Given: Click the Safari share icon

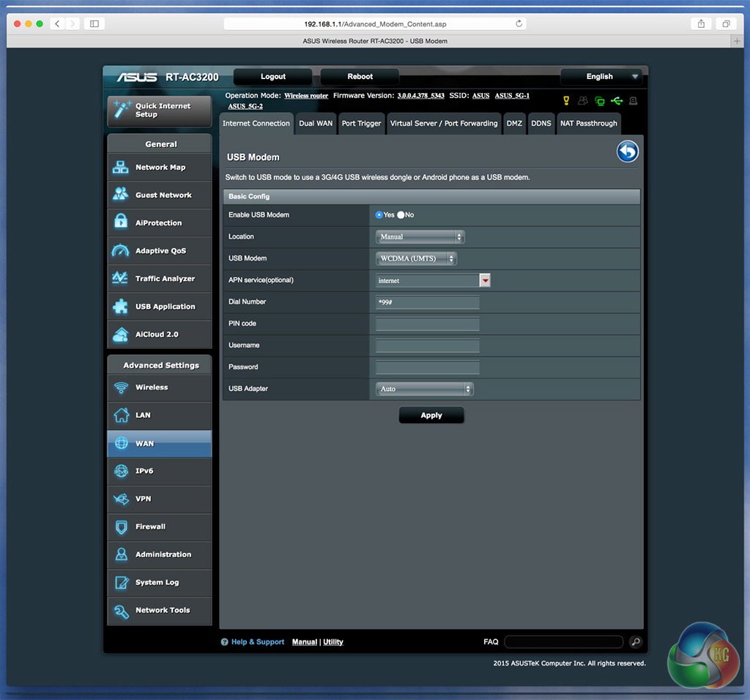Looking at the screenshot, I should (701, 23).
